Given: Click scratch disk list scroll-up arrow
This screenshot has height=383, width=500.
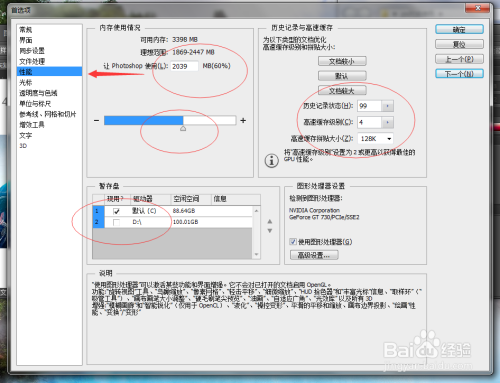Looking at the screenshot, I should click(256, 211).
